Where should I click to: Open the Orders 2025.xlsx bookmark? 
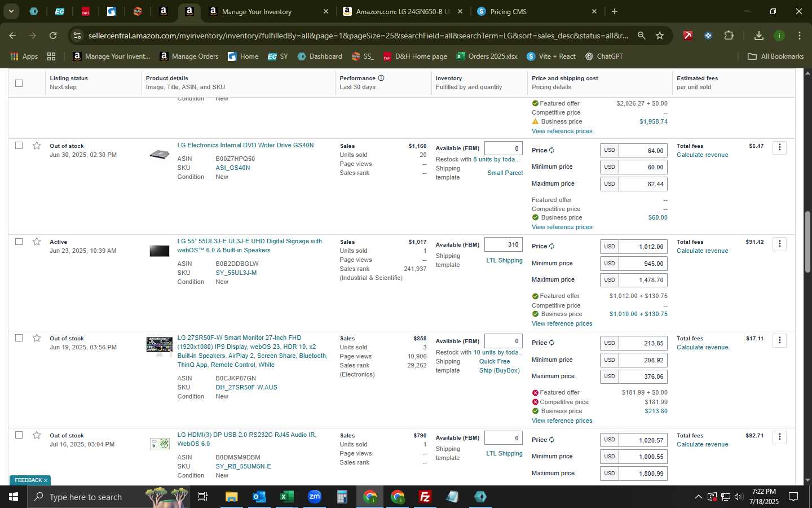(x=487, y=56)
